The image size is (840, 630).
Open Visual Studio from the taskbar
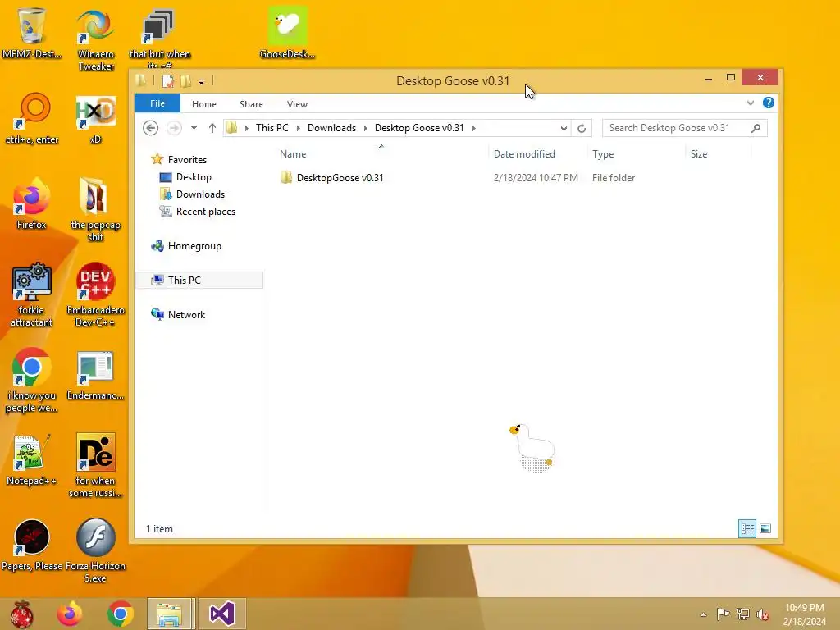(222, 614)
